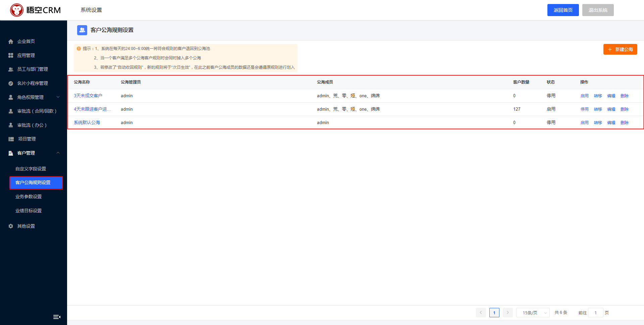Image resolution: width=644 pixels, height=325 pixels.
Task: Click the 角色权限管理 user icon
Action: [x=11, y=97]
